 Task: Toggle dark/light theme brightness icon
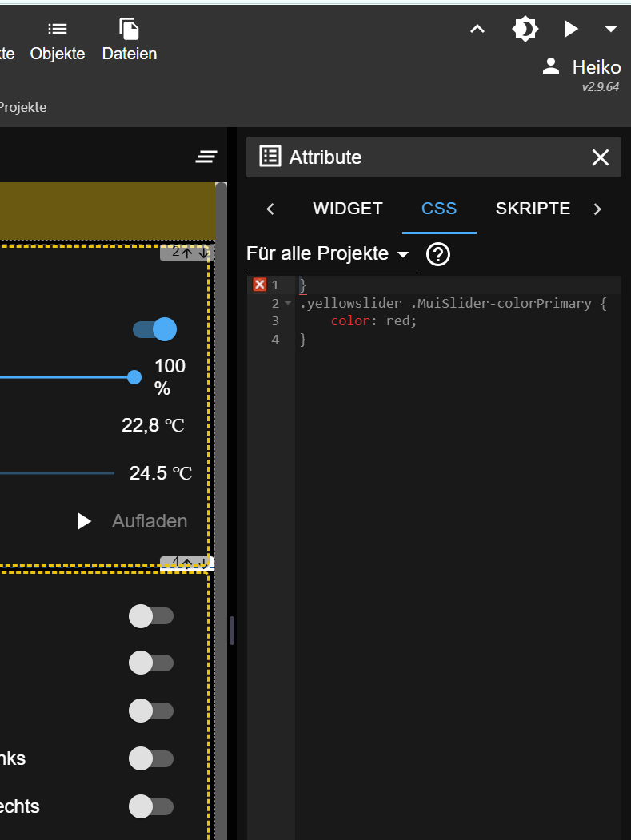tap(525, 30)
